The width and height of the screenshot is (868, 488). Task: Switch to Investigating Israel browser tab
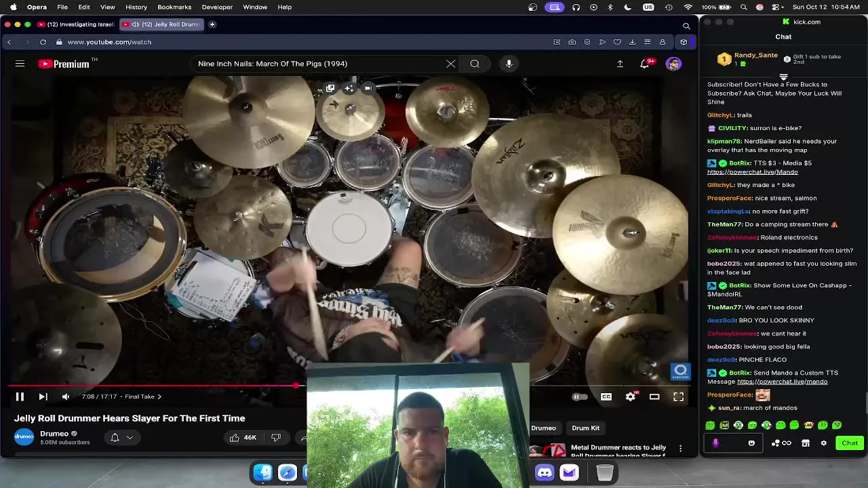tap(76, 24)
